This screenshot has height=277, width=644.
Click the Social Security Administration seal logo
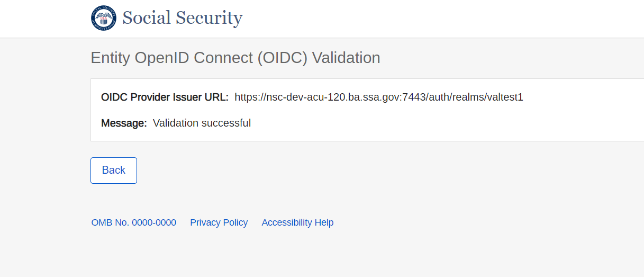pos(103,18)
